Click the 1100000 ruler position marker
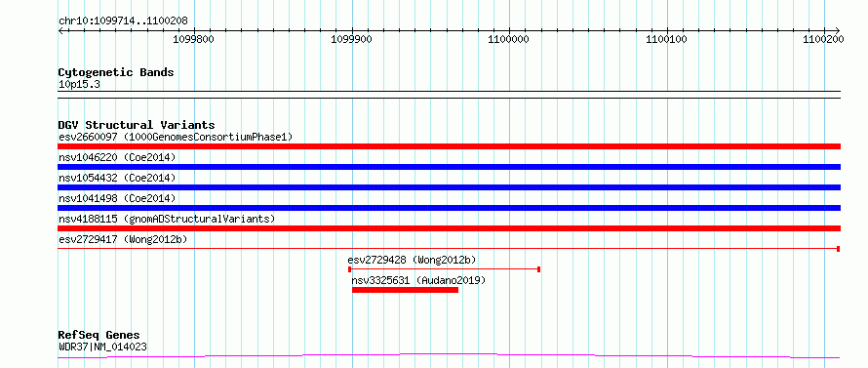The image size is (868, 368). (x=509, y=39)
